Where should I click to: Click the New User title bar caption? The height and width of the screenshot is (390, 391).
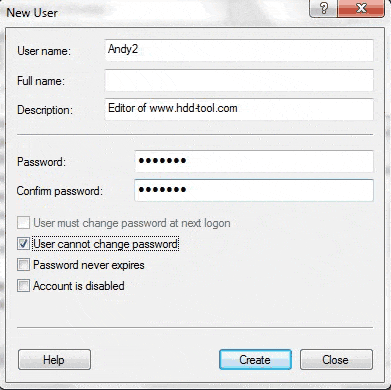32,13
